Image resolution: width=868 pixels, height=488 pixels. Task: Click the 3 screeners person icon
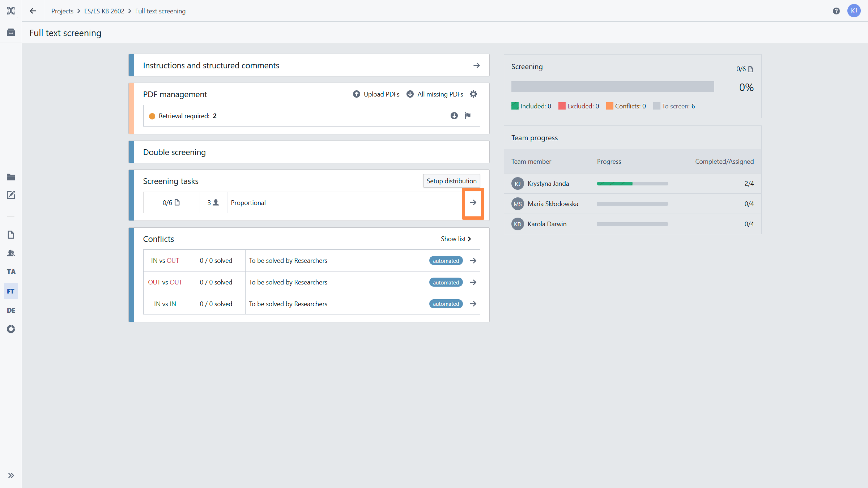pyautogui.click(x=216, y=202)
